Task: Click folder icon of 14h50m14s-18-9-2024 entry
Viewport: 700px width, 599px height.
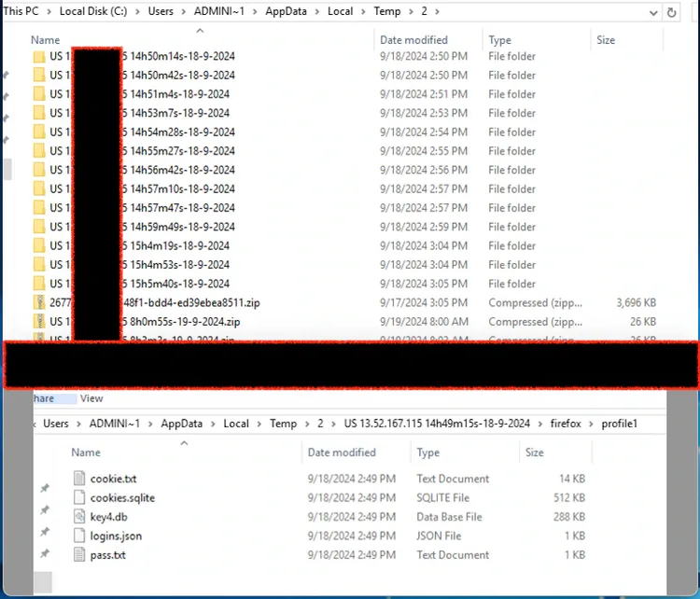Action: 39,56
